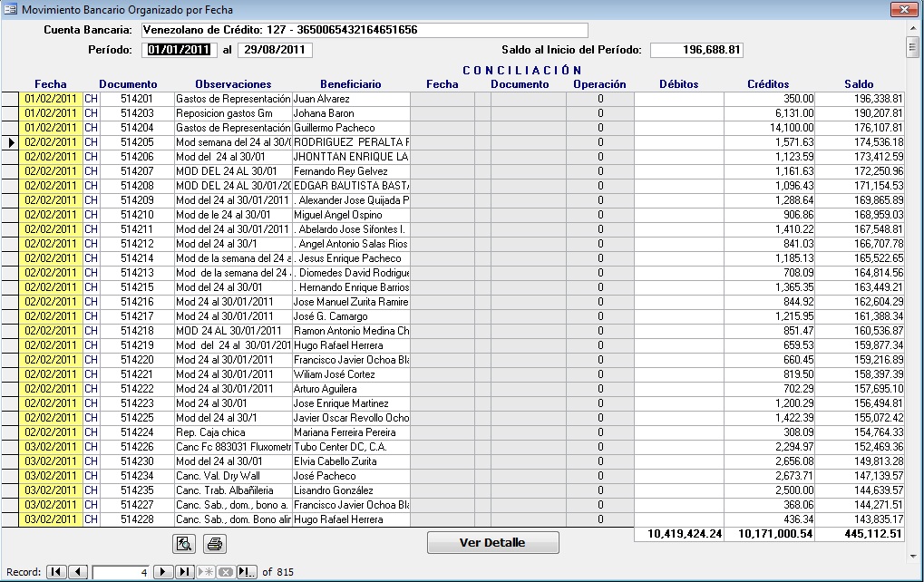Jump to the last record
Viewport: 924px width, 582px height.
(x=184, y=571)
